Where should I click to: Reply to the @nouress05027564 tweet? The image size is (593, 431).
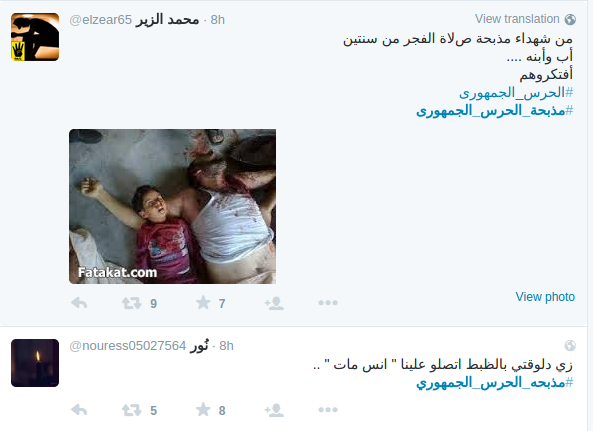(x=79, y=410)
